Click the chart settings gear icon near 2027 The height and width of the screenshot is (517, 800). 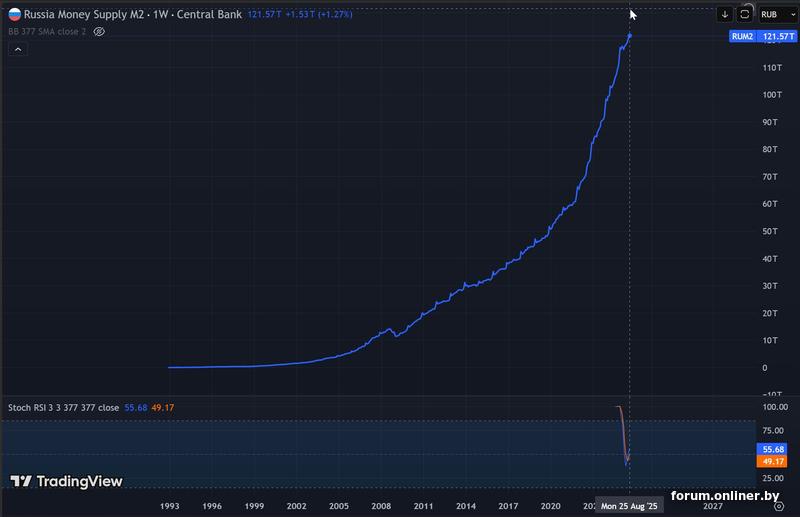click(779, 506)
